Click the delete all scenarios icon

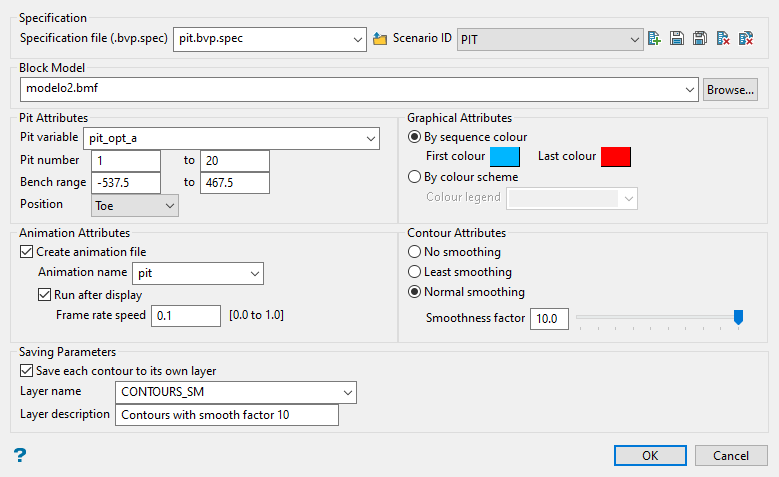tap(745, 39)
